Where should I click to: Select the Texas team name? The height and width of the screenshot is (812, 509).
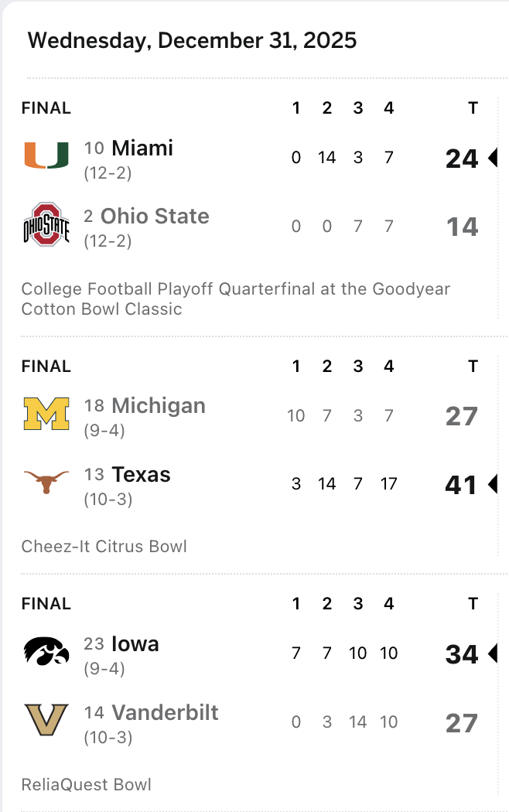click(141, 474)
